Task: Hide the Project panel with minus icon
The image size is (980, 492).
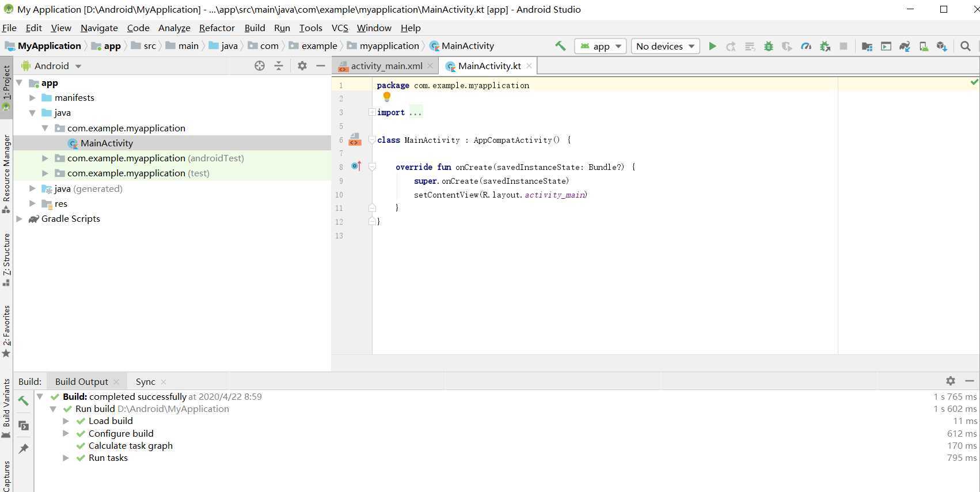Action: coord(321,66)
